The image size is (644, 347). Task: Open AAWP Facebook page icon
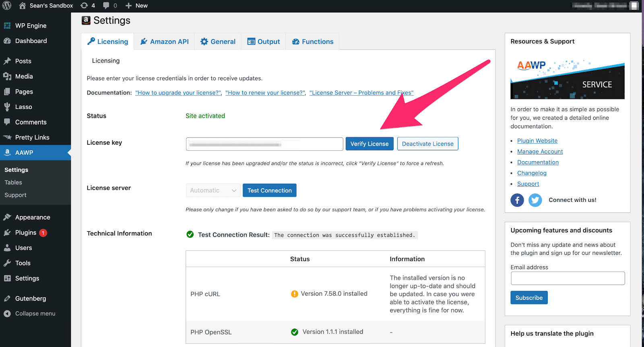coord(517,200)
